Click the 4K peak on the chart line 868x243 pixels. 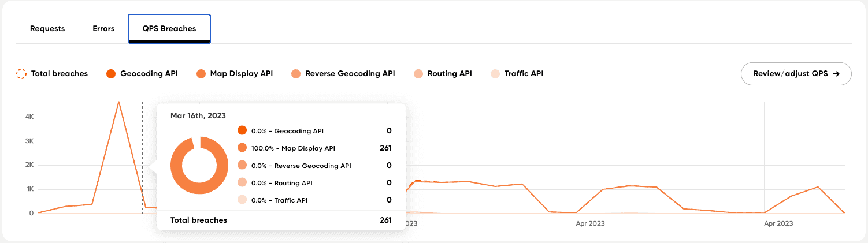(118, 102)
